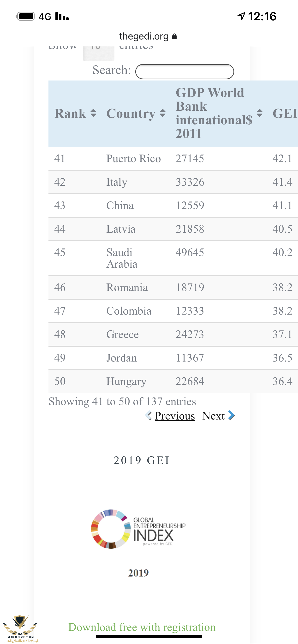
Task: Open Download free with registration link
Action: [142, 627]
